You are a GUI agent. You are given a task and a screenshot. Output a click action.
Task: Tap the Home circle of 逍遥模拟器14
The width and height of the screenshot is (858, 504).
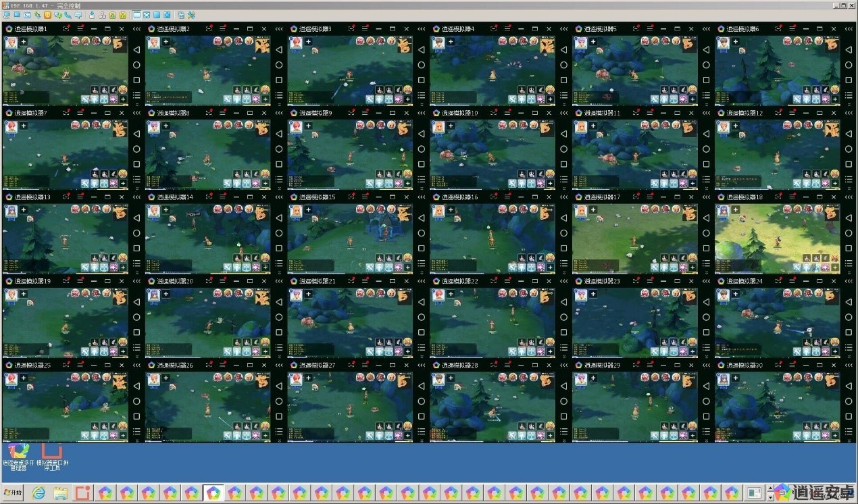pos(279,233)
